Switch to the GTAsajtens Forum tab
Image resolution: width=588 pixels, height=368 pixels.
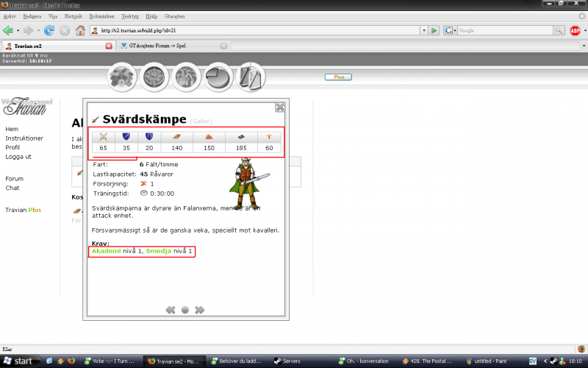173,46
